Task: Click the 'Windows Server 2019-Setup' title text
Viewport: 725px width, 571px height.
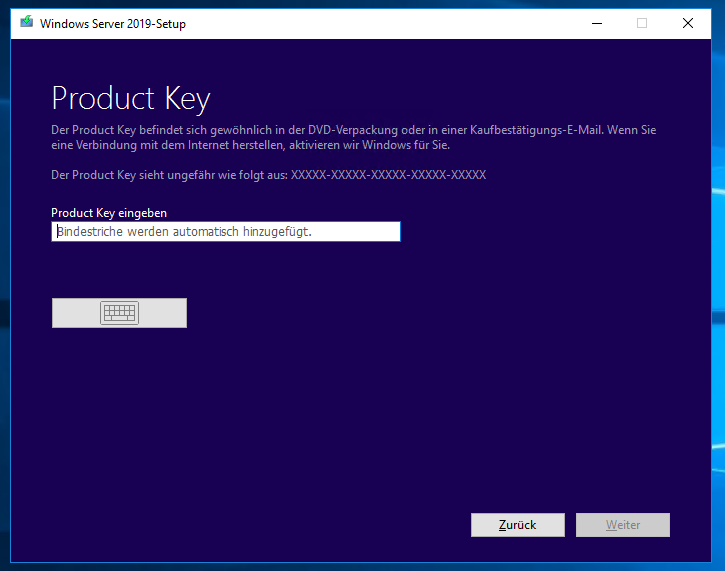Action: pos(113,24)
